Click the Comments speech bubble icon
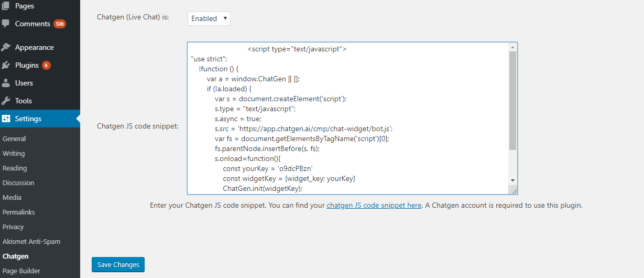The image size is (644, 278). pos(6,24)
